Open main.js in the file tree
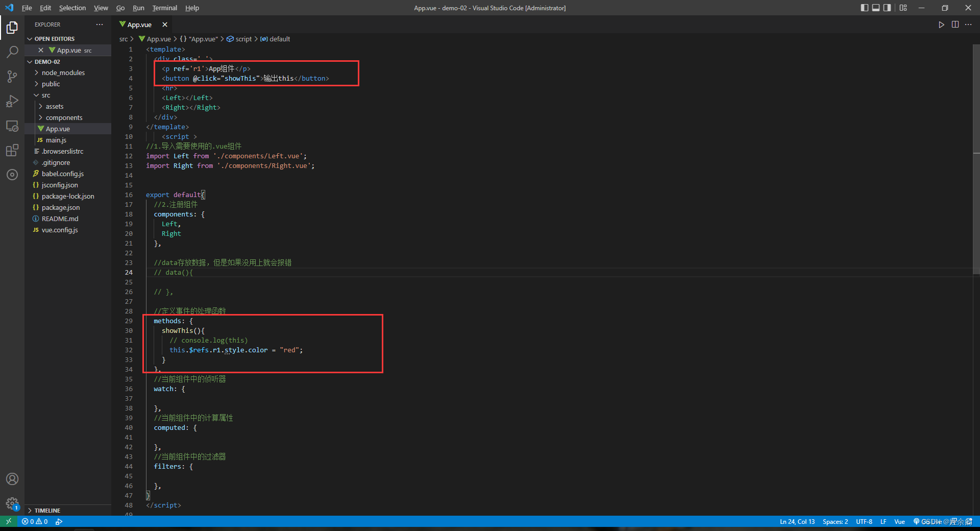The image size is (980, 531). tap(56, 140)
